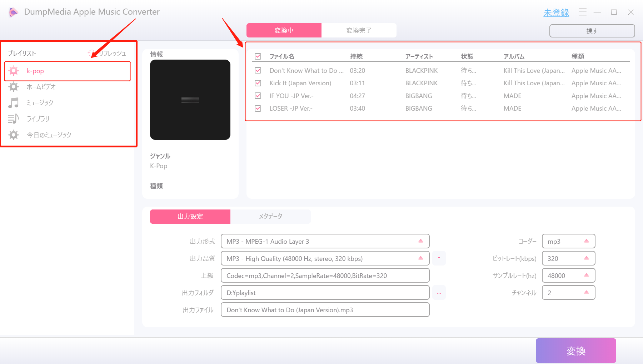Uncheck Don't Know What to Do track
643x364 pixels.
258,70
